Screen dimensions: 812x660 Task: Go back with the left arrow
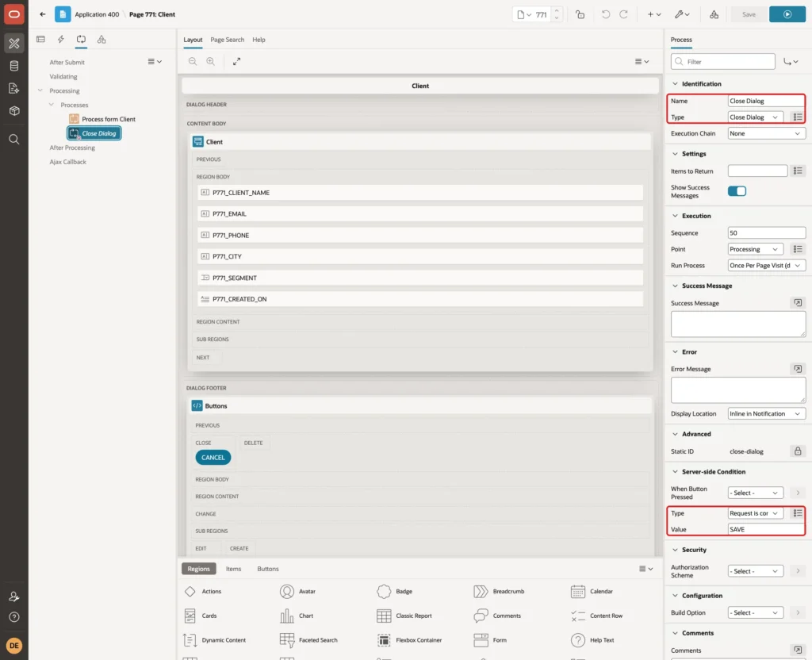[x=43, y=14]
